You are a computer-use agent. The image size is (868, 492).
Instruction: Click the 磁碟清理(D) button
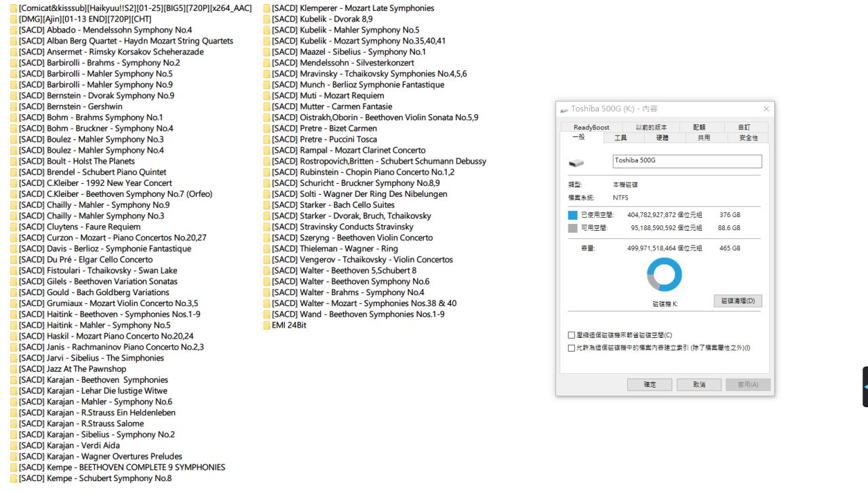tap(738, 301)
